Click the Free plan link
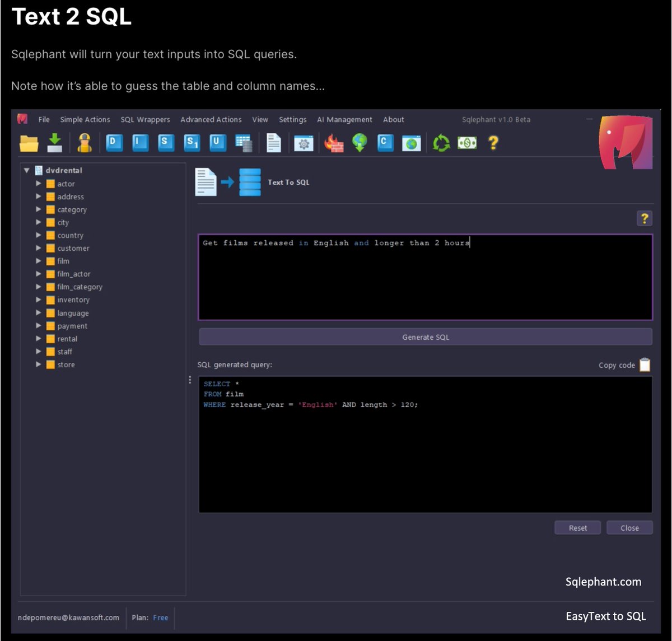Screen dimensions: 672x641 point(160,617)
